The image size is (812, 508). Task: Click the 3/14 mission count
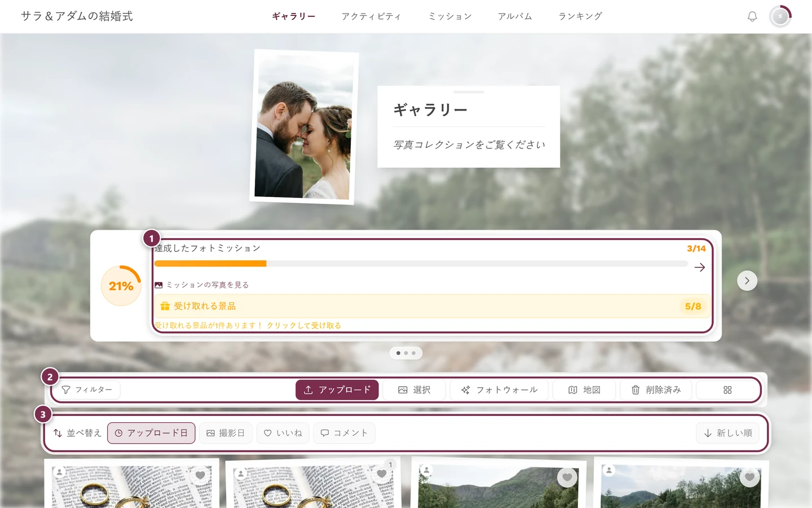[x=696, y=249]
